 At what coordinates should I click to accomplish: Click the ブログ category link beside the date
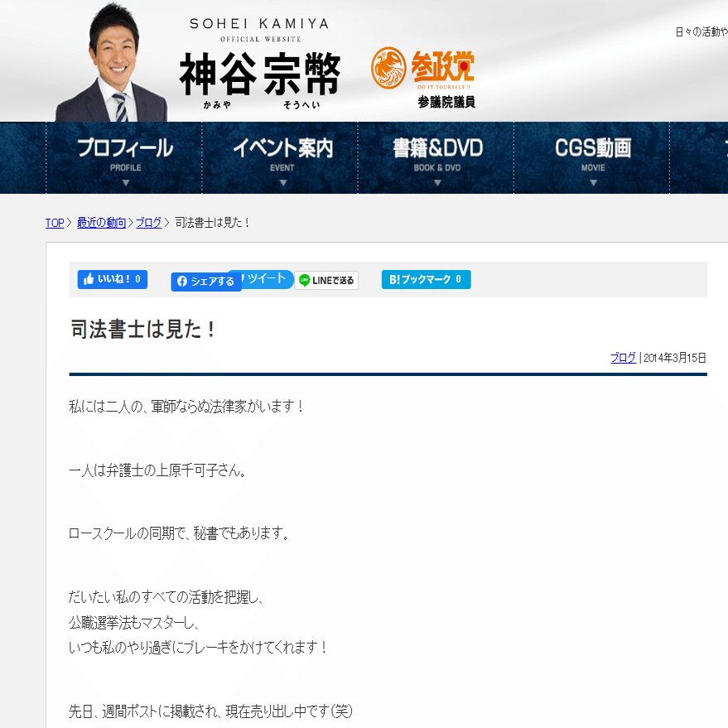click(623, 358)
